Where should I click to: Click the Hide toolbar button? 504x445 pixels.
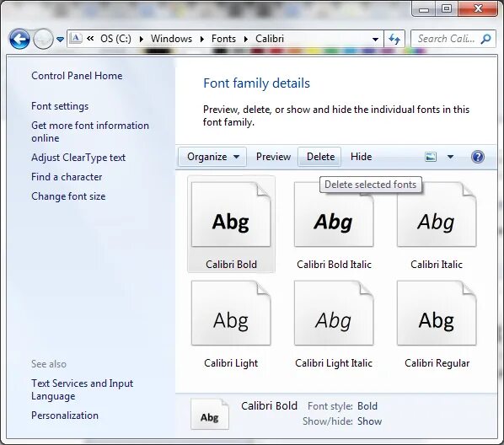[x=361, y=157]
